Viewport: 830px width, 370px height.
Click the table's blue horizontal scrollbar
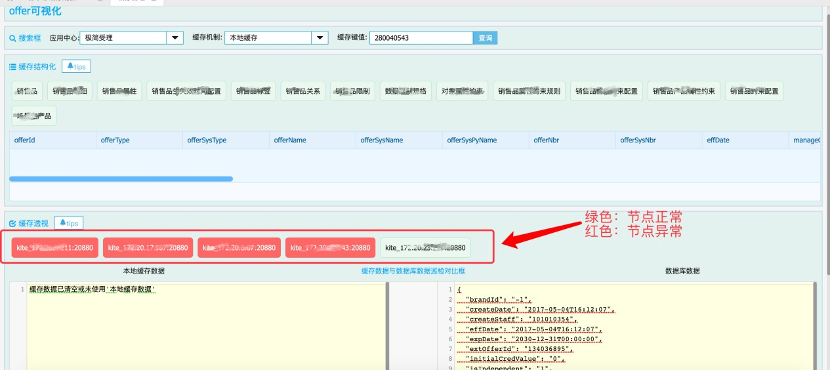(121, 179)
